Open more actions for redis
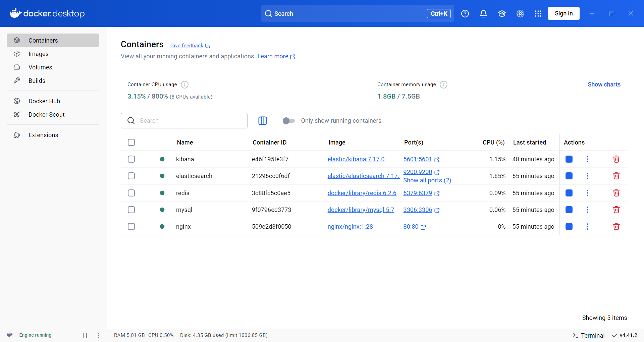The width and height of the screenshot is (644, 342). point(587,193)
